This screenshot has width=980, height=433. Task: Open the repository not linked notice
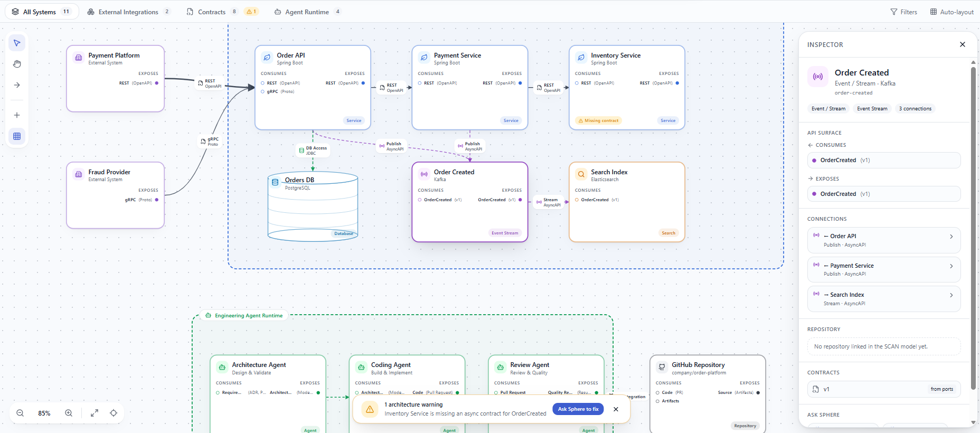(884, 346)
